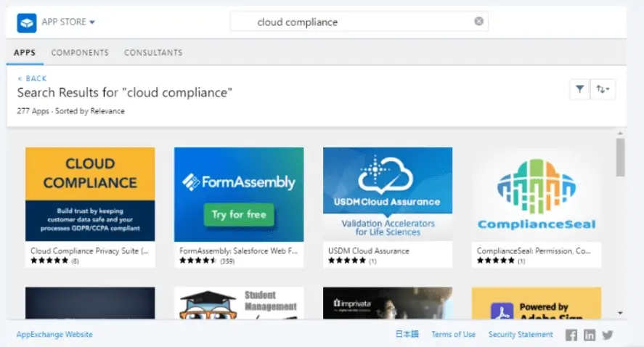Viewport: 644px width, 347px height.
Task: Focus the cloud compliance search field
Action: (x=359, y=22)
